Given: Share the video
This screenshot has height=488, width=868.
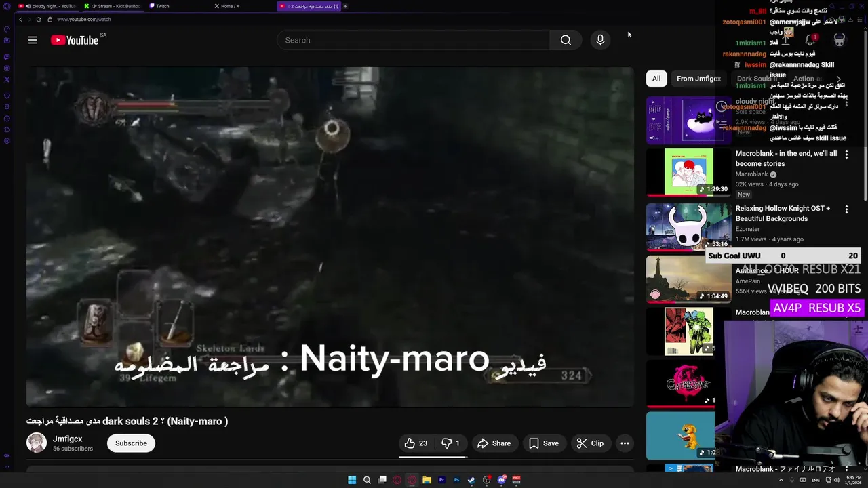Looking at the screenshot, I should 494,443.
